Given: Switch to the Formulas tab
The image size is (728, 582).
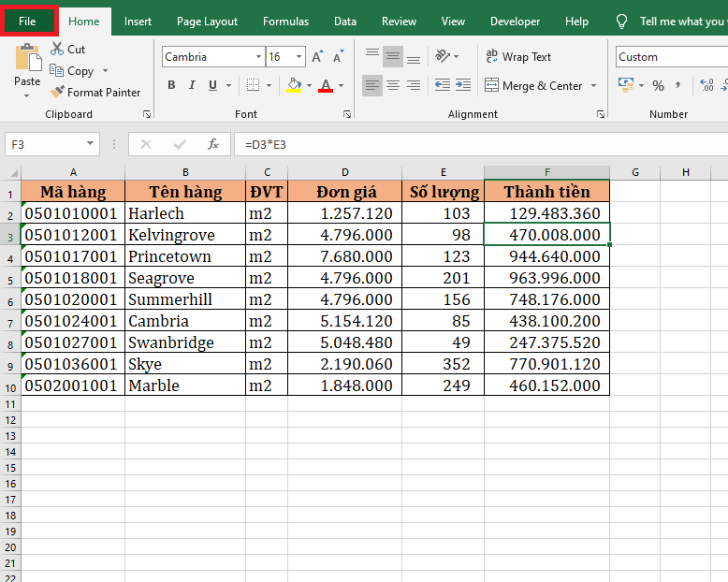Looking at the screenshot, I should tap(285, 22).
